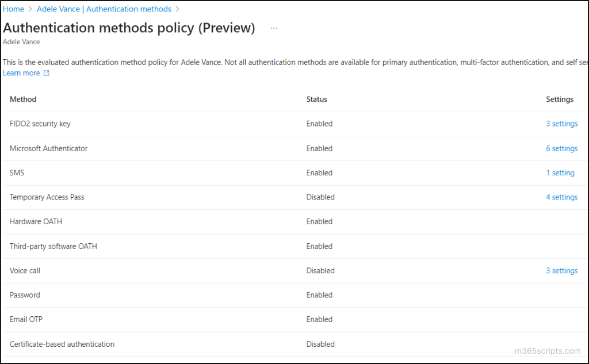View 3 settings for Voice call
Screen dimensions: 589x364
[561, 270]
